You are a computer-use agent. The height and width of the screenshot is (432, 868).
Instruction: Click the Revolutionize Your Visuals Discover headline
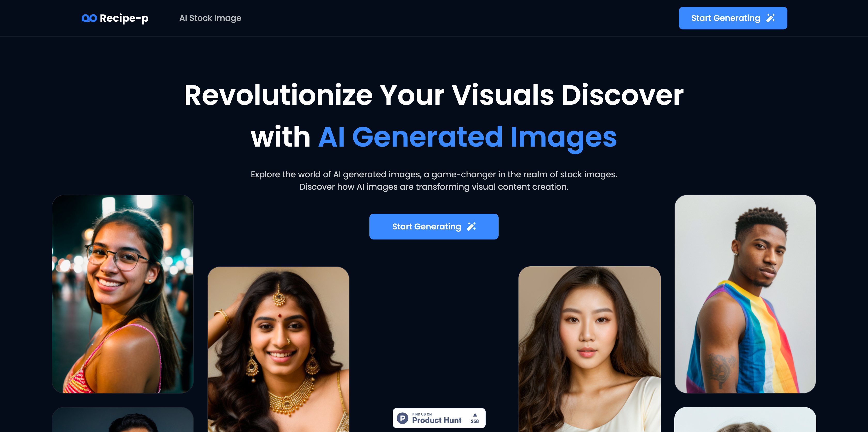(434, 95)
